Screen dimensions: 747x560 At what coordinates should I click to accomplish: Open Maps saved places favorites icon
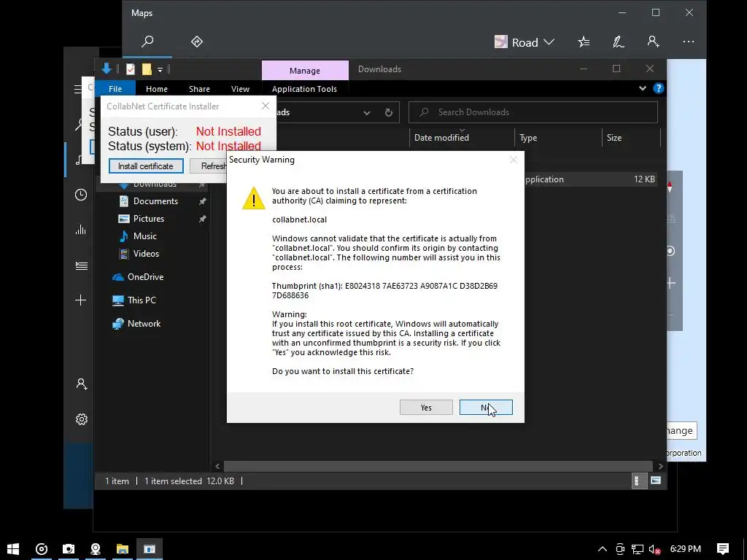coord(584,42)
